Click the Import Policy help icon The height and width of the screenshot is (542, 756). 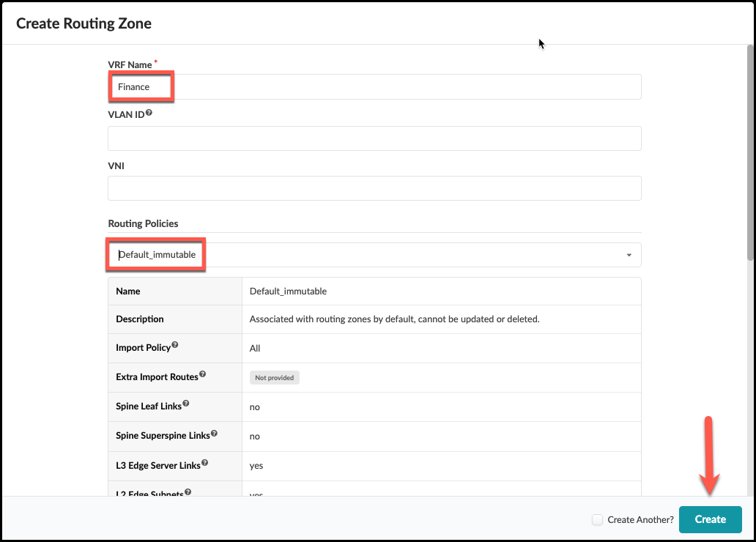click(x=175, y=346)
